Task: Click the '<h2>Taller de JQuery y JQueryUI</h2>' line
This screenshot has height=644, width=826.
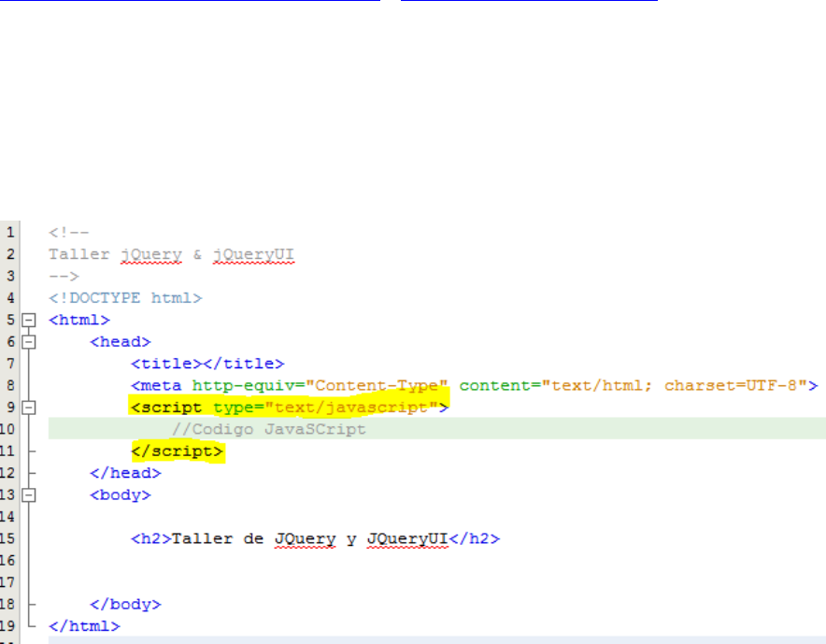Action: pyautogui.click(x=316, y=539)
